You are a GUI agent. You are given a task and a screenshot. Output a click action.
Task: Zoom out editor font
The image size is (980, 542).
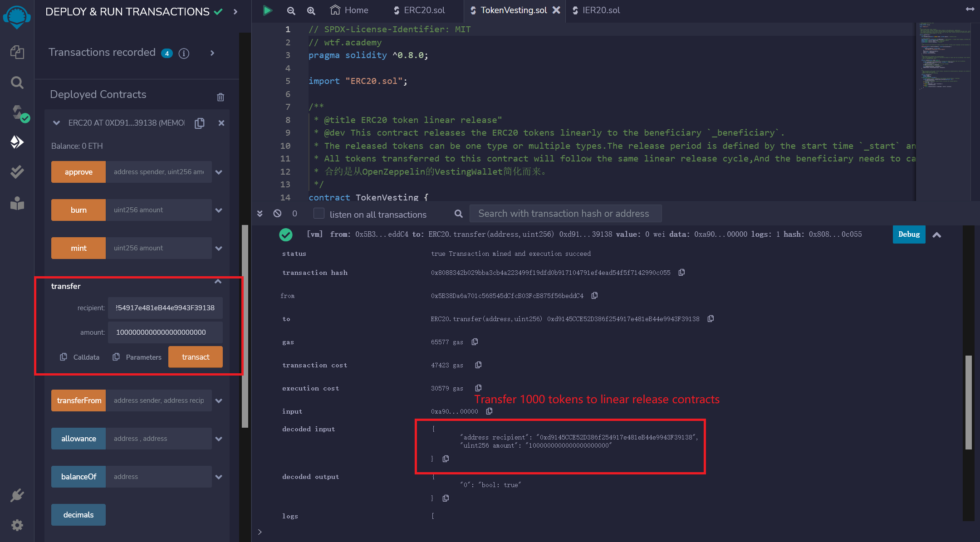coord(291,10)
